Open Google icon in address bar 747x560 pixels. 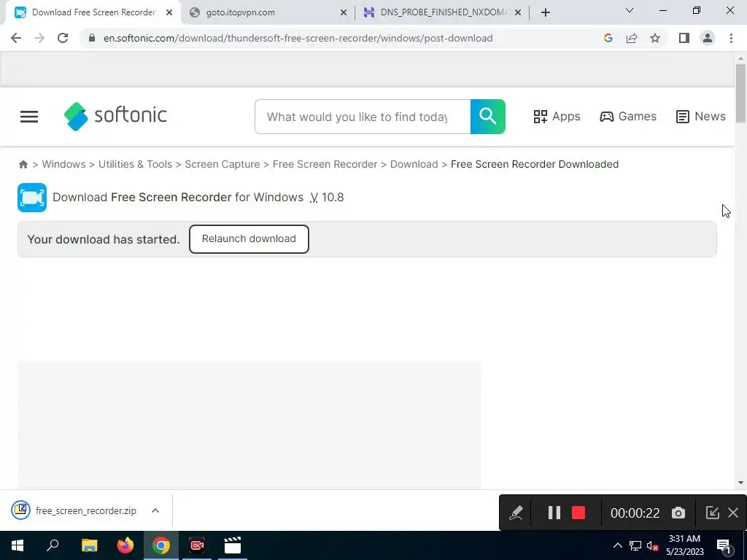[608, 38]
